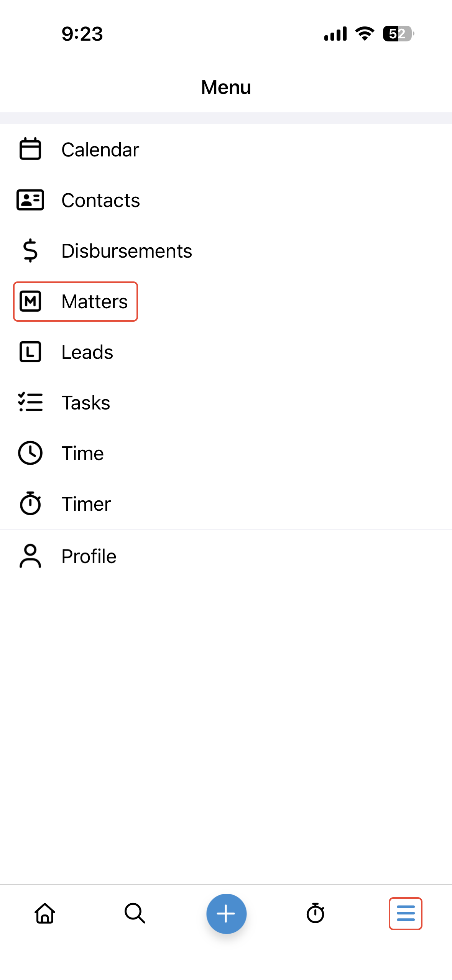Open the stopwatch tab in bottom bar
452x980 pixels.
[x=316, y=913]
